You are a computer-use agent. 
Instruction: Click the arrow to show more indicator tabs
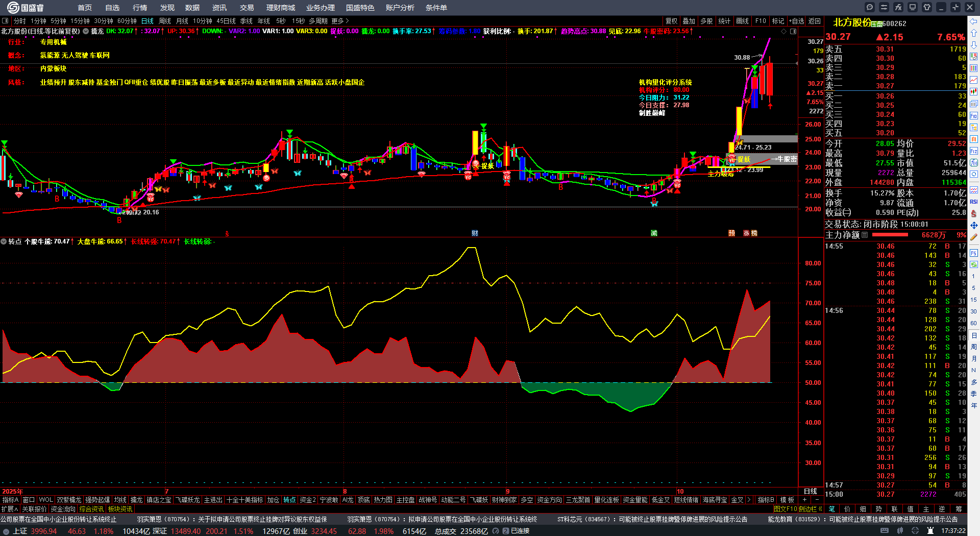point(749,500)
